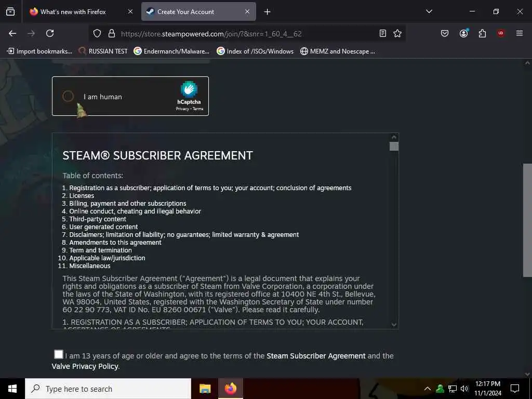Click green user tray icon
Viewport: 532px width, 399px height.
tap(440, 389)
